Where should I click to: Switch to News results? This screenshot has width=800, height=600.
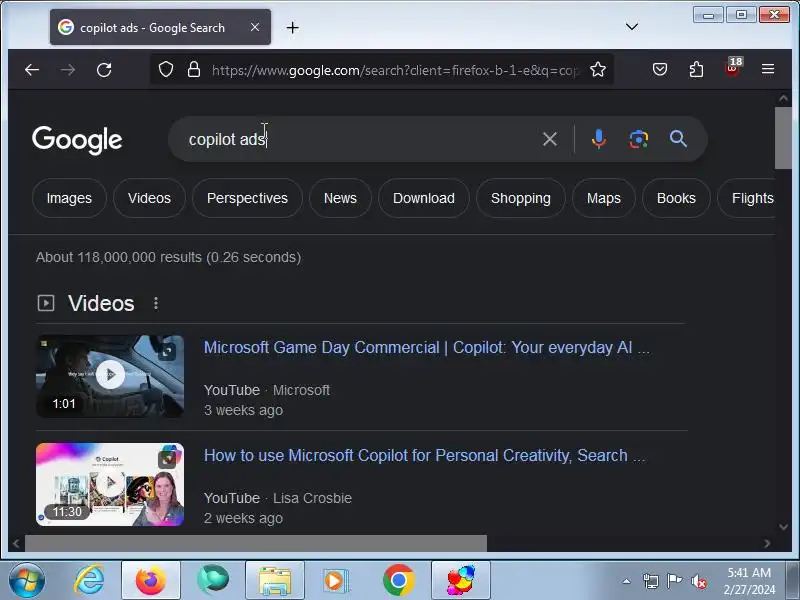(x=340, y=198)
